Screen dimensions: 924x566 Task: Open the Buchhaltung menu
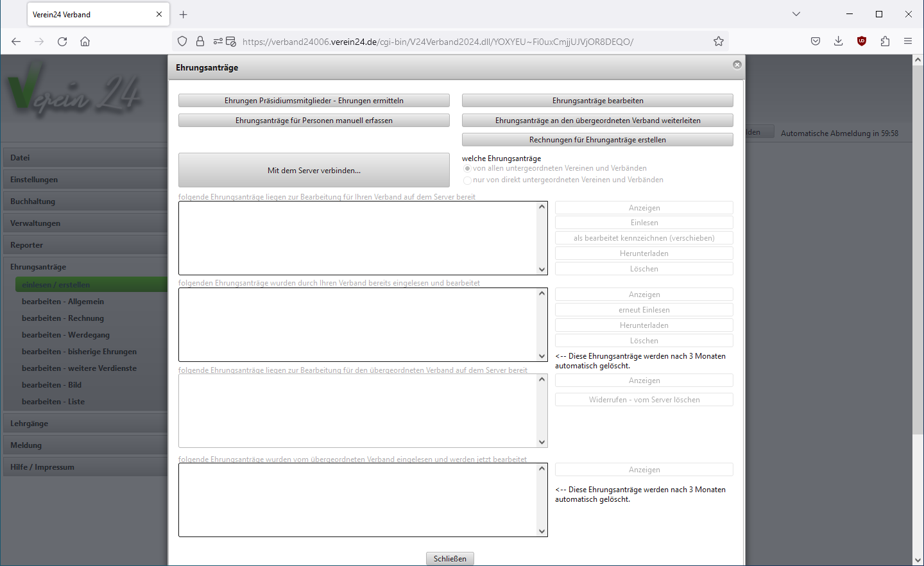pyautogui.click(x=84, y=202)
